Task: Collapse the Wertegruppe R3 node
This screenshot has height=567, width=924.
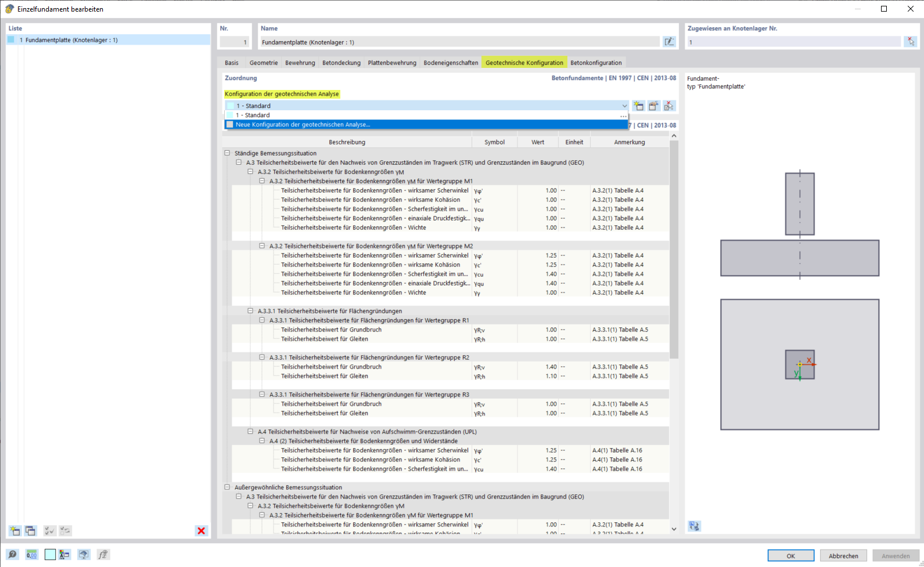Action: (262, 395)
